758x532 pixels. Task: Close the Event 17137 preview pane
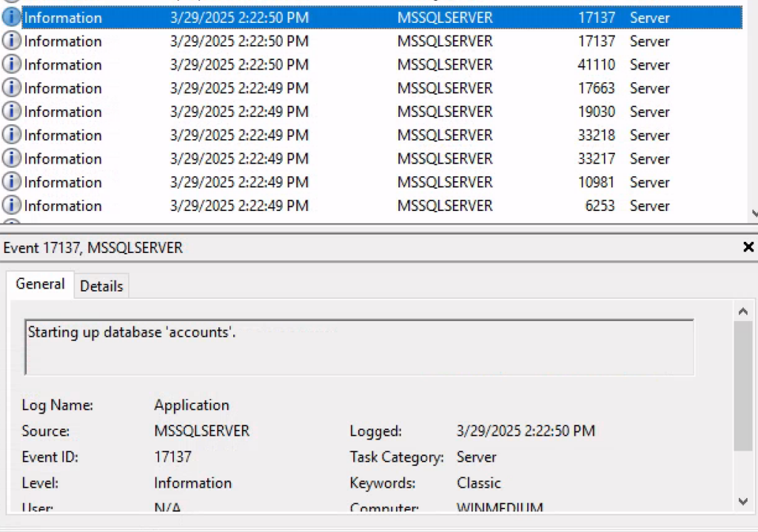(748, 247)
